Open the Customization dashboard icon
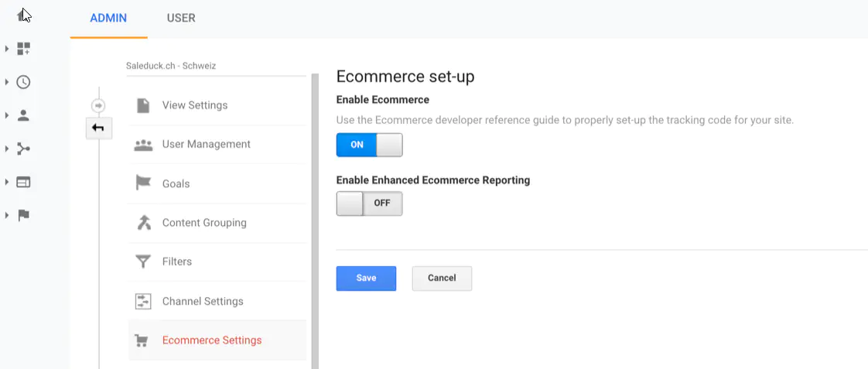The height and width of the screenshot is (369, 868). point(23,49)
